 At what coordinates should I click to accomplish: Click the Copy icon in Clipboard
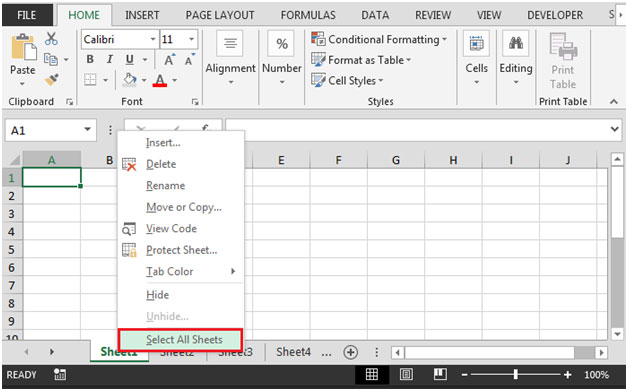50,59
